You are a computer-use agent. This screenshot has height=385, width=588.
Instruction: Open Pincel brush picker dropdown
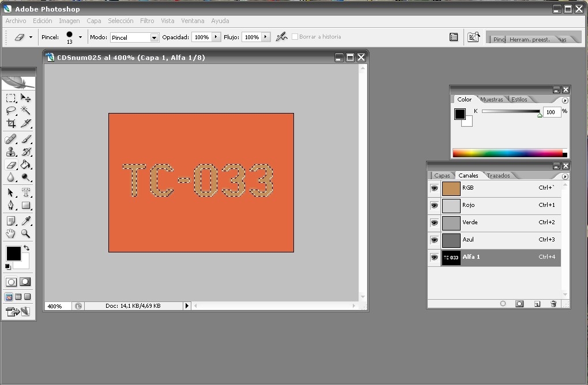click(x=80, y=37)
